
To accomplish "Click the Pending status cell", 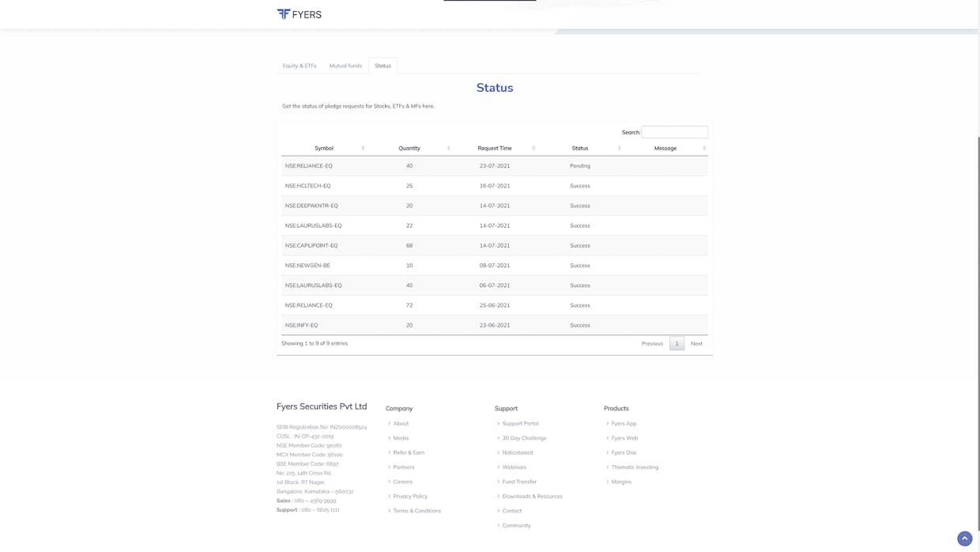I will tap(580, 166).
